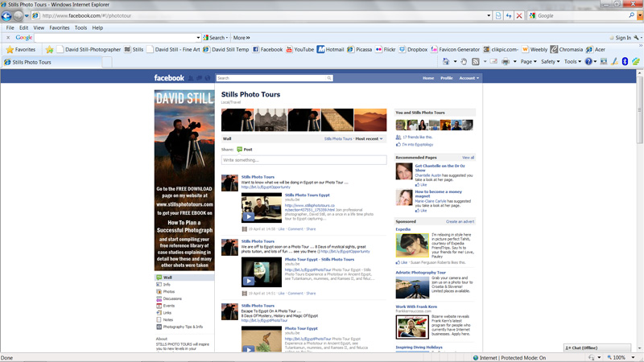The image size is (644, 362).
Task: Click the Expedia sponsored ad image
Action: click(x=412, y=245)
